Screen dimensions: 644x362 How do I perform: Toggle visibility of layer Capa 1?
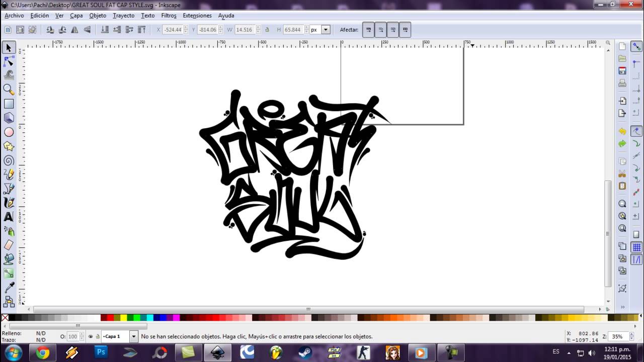click(91, 336)
